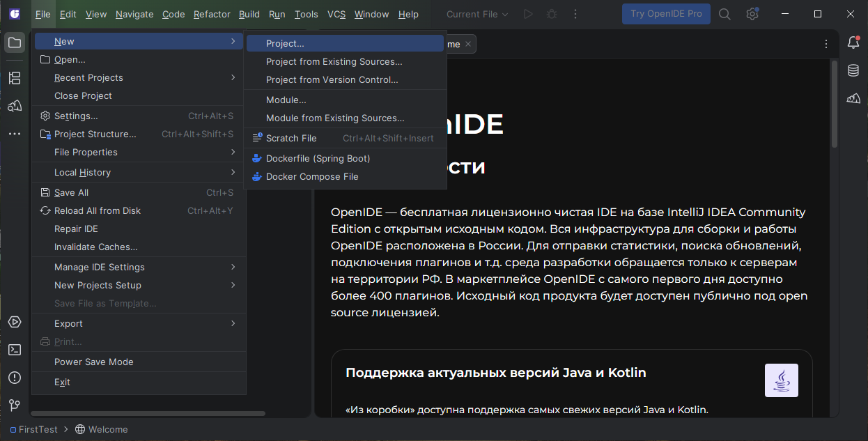Open the Current File run configuration dropdown

tap(477, 14)
